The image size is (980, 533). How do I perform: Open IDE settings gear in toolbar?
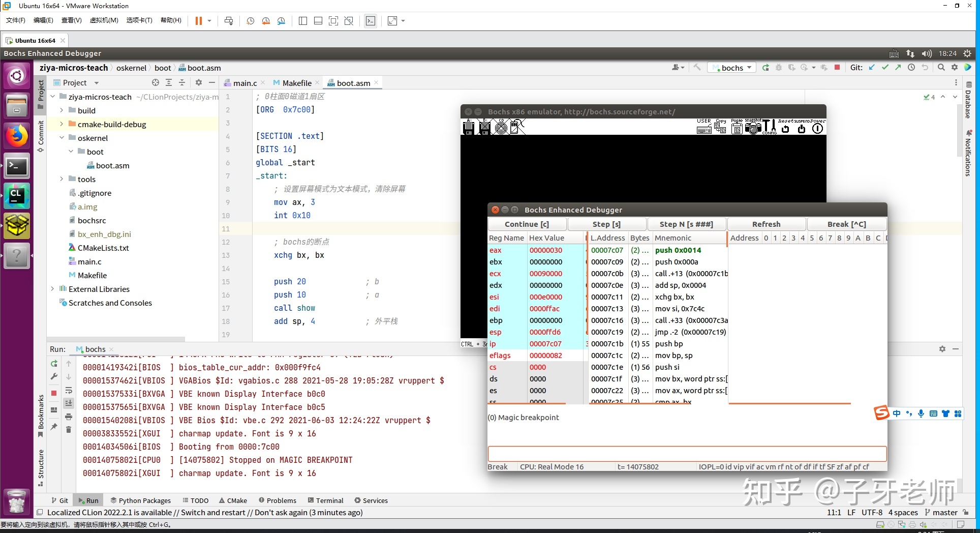click(x=954, y=68)
